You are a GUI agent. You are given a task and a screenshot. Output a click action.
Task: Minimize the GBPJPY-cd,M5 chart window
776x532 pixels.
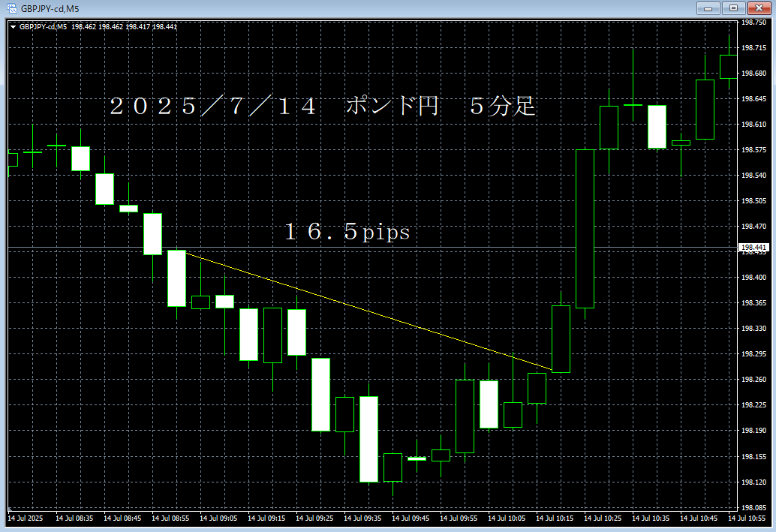708,8
